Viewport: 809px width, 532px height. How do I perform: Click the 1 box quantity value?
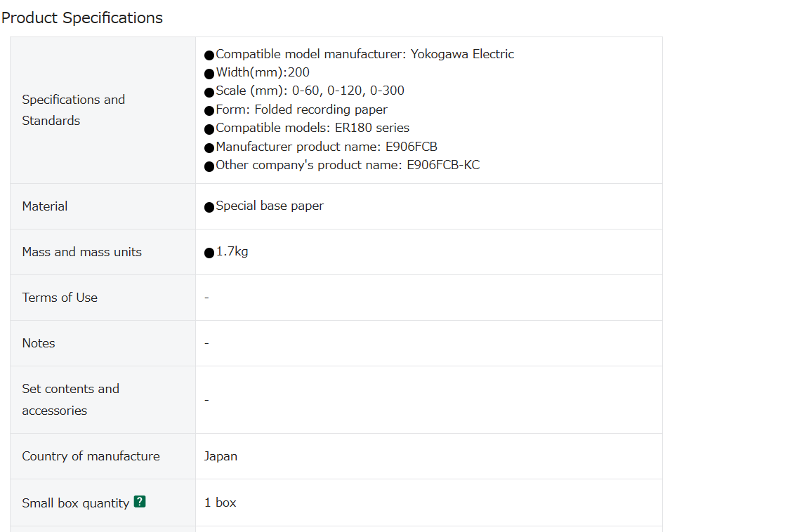click(220, 503)
